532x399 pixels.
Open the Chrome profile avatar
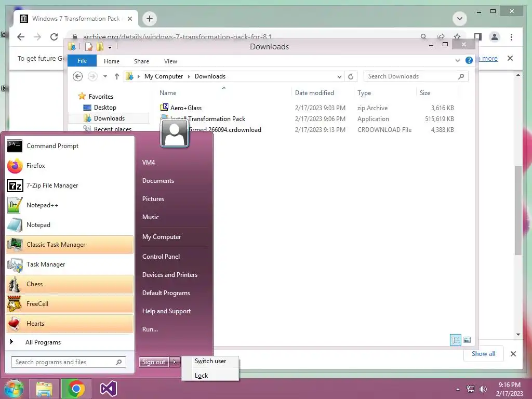point(495,37)
